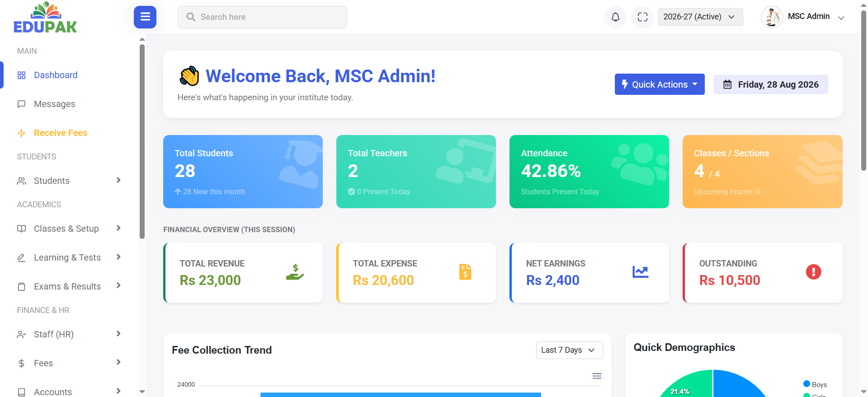Click the Receive Fees lightning icon
This screenshot has height=397, width=868.
coord(21,133)
